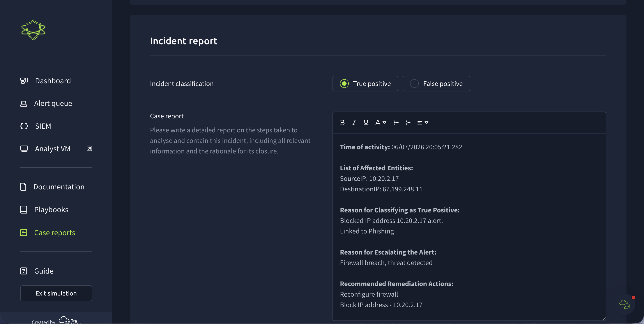Open the Alert queue page
Image resolution: width=644 pixels, height=324 pixels.
click(x=53, y=103)
